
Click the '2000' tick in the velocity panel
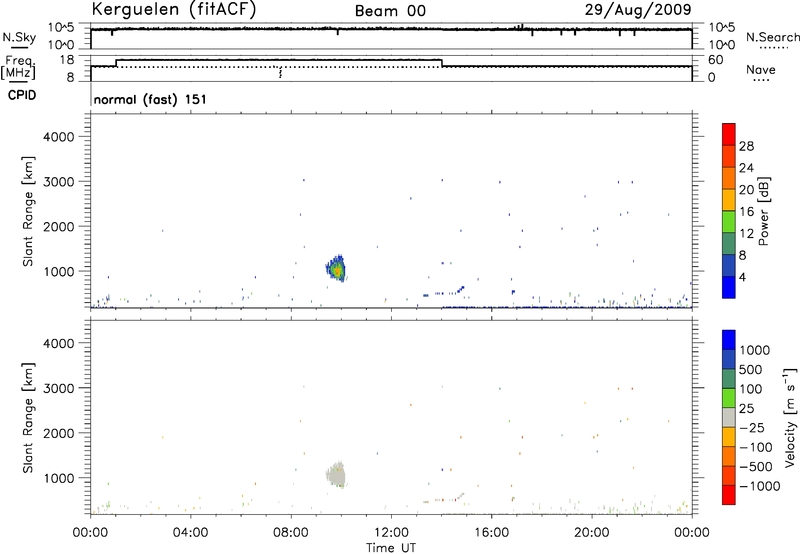[x=59, y=433]
